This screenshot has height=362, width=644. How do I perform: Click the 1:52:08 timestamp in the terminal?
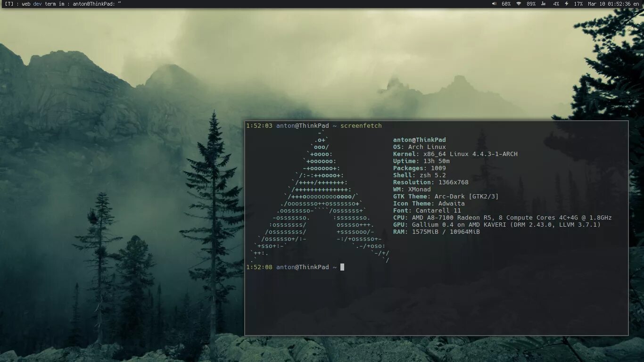tap(259, 267)
